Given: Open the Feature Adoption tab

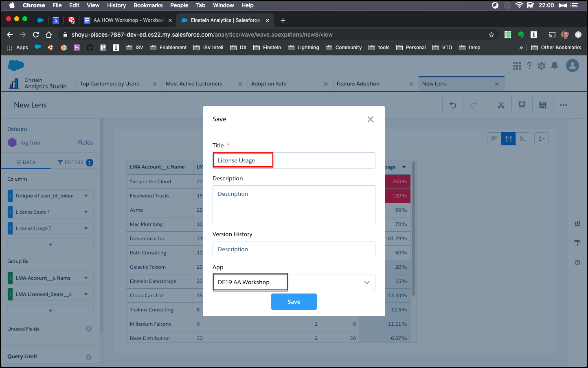Looking at the screenshot, I should (x=358, y=84).
